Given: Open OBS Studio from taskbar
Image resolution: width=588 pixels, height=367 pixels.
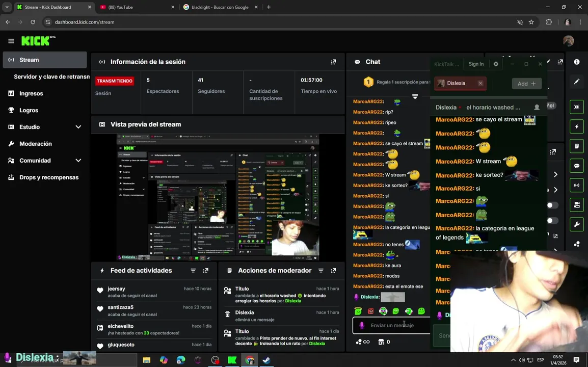Looking at the screenshot, I should click(215, 360).
